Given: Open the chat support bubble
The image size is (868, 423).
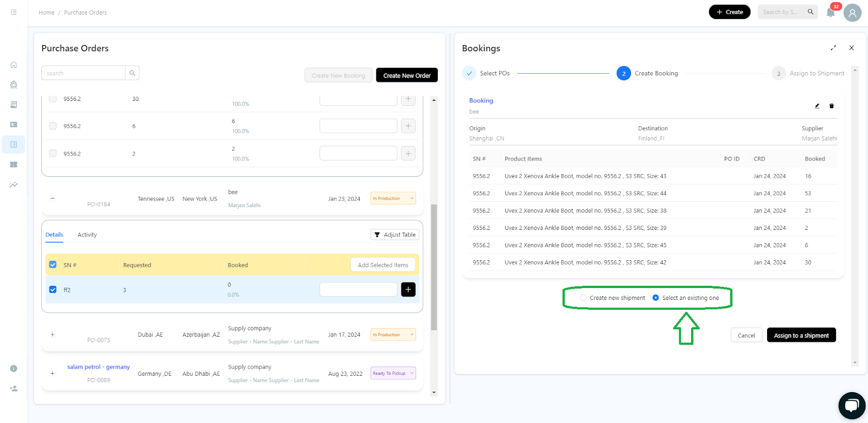Looking at the screenshot, I should coord(852,406).
